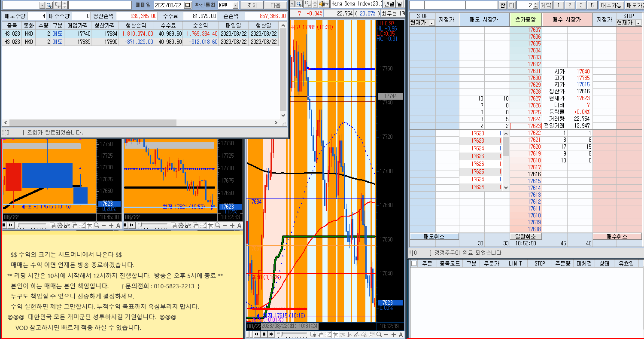Set quantity with preset button 3
Viewport: 644px width, 339px height.
581,5
